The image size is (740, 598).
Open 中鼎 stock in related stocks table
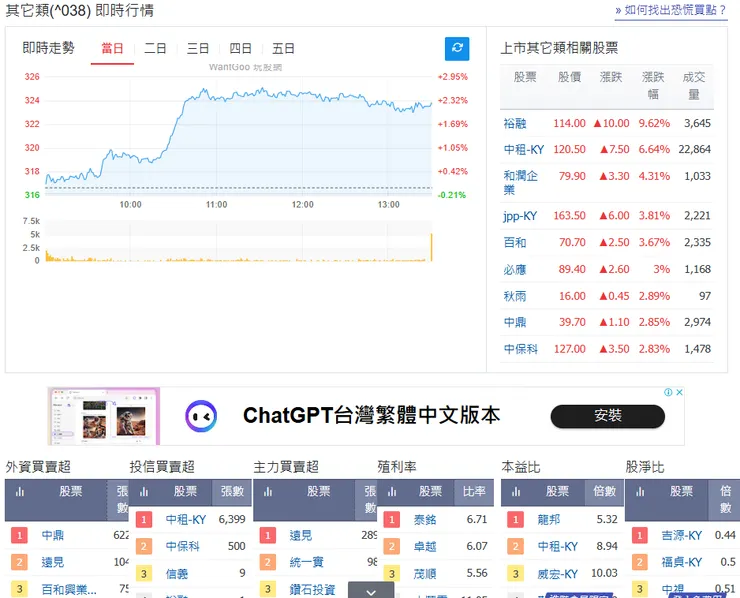point(515,322)
